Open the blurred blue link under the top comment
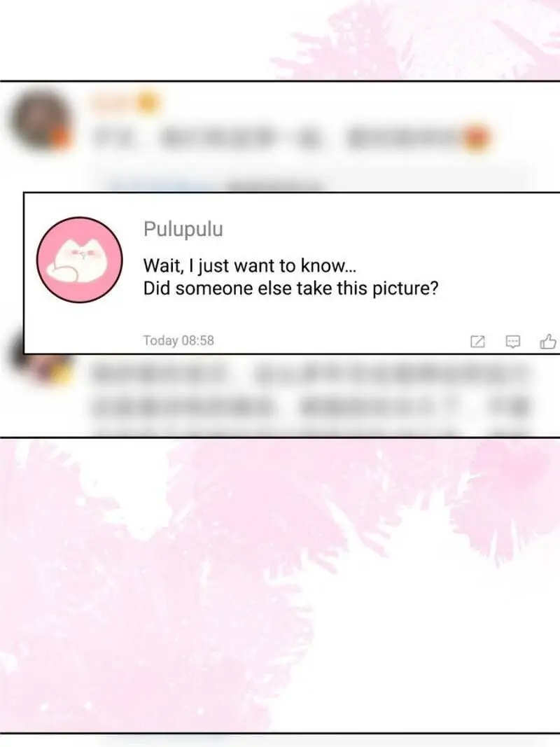The height and width of the screenshot is (747, 560). pyautogui.click(x=157, y=184)
